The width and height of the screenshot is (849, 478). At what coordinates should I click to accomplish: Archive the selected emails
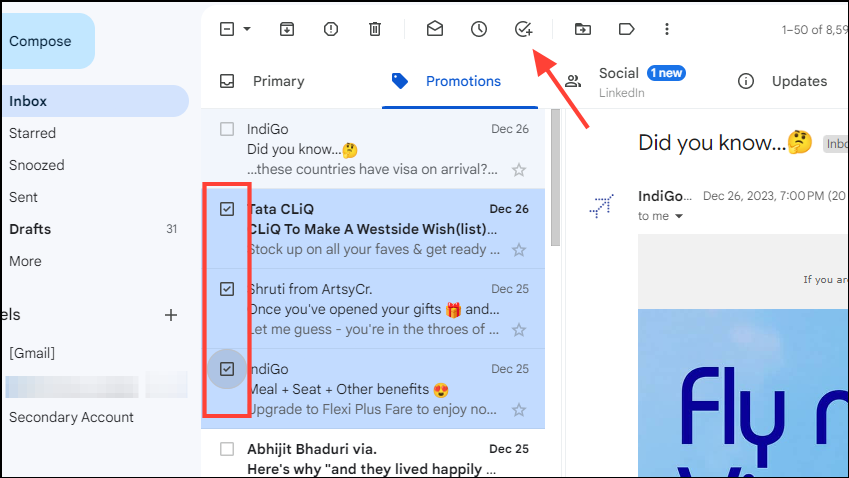[x=287, y=29]
